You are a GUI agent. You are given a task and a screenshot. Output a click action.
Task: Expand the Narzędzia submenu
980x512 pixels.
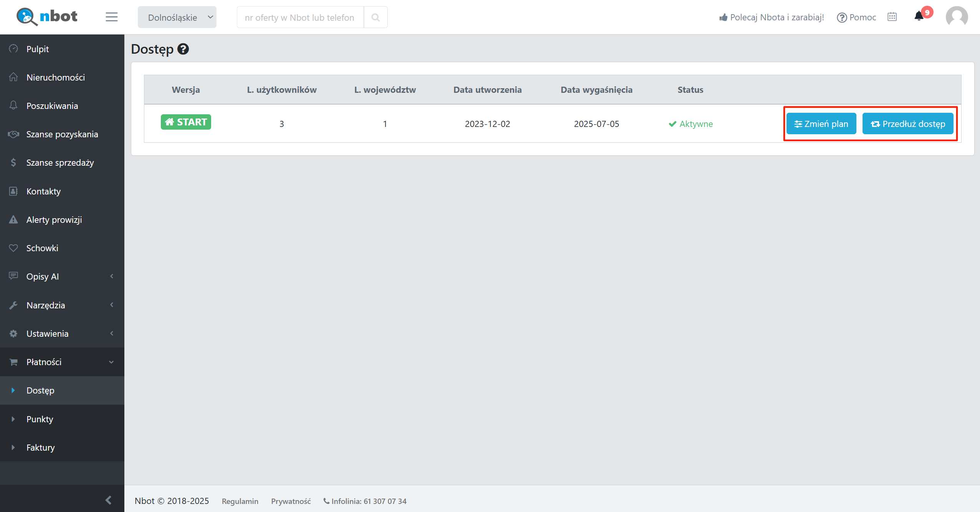[x=62, y=305]
